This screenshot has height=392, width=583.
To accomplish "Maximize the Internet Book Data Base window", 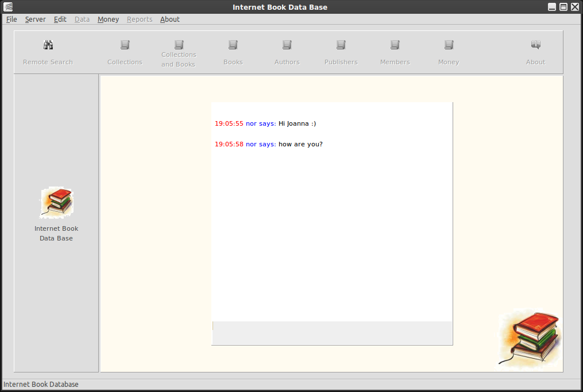I will pyautogui.click(x=563, y=7).
